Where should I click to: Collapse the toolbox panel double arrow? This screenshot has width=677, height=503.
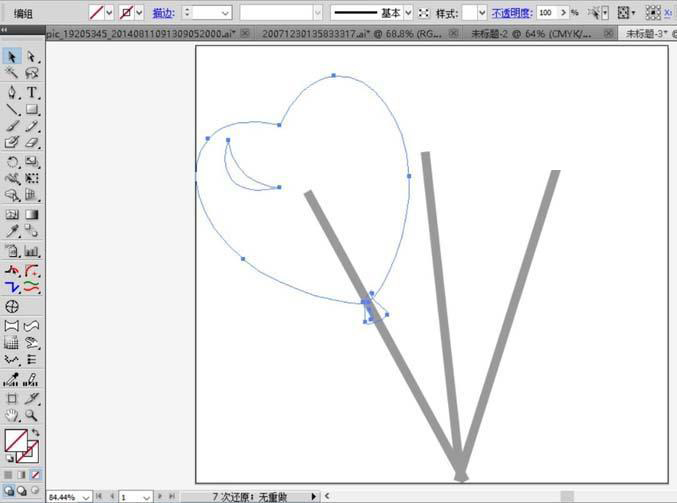click(x=4, y=29)
